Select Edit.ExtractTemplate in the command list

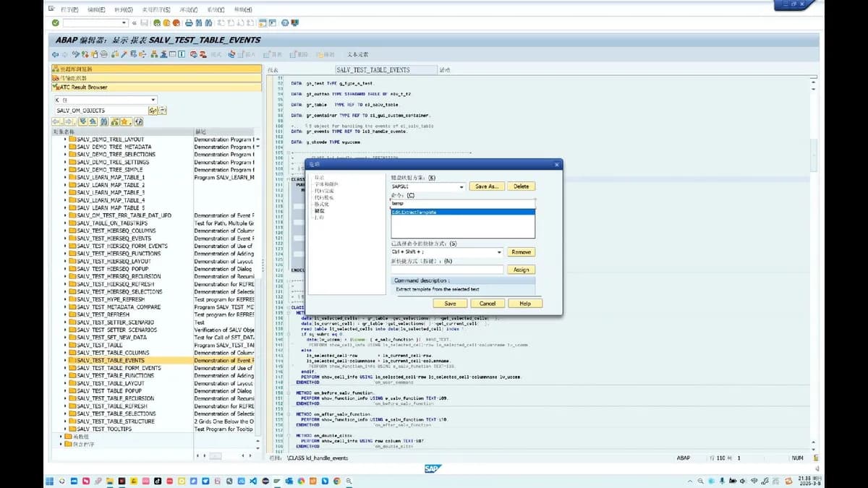pyautogui.click(x=463, y=212)
